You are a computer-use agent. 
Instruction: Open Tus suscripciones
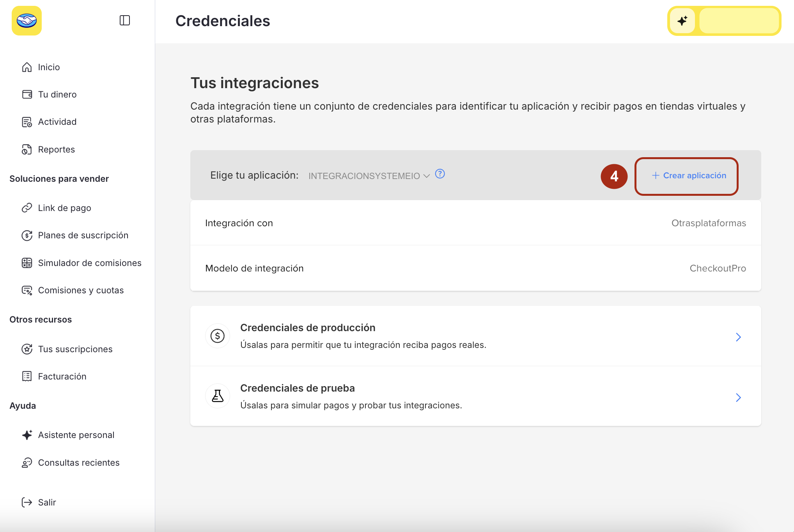[75, 349]
